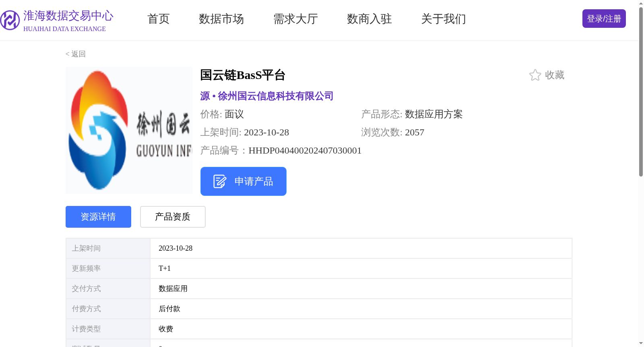Select 数商入驻 in the top menu
This screenshot has height=347, width=644.
[369, 19]
